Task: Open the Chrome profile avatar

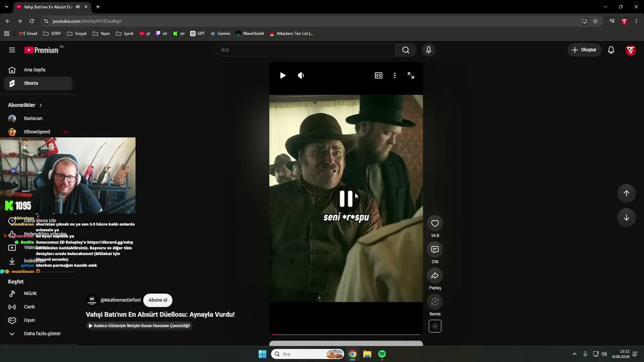Action: coord(624,21)
